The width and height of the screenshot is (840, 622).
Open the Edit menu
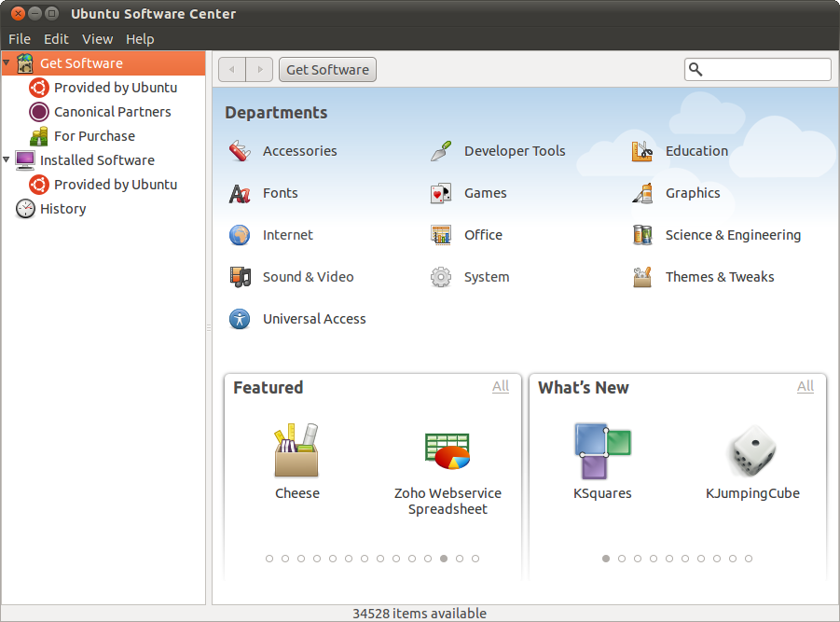point(56,39)
